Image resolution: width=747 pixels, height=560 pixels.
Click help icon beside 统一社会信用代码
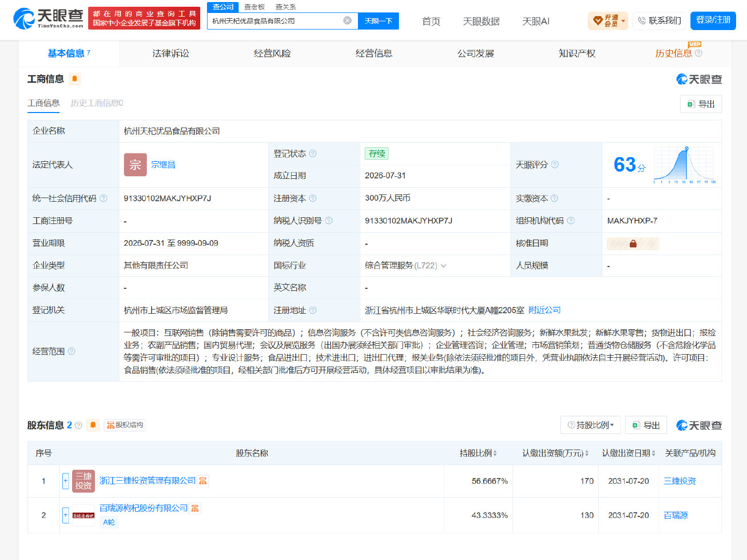point(103,198)
